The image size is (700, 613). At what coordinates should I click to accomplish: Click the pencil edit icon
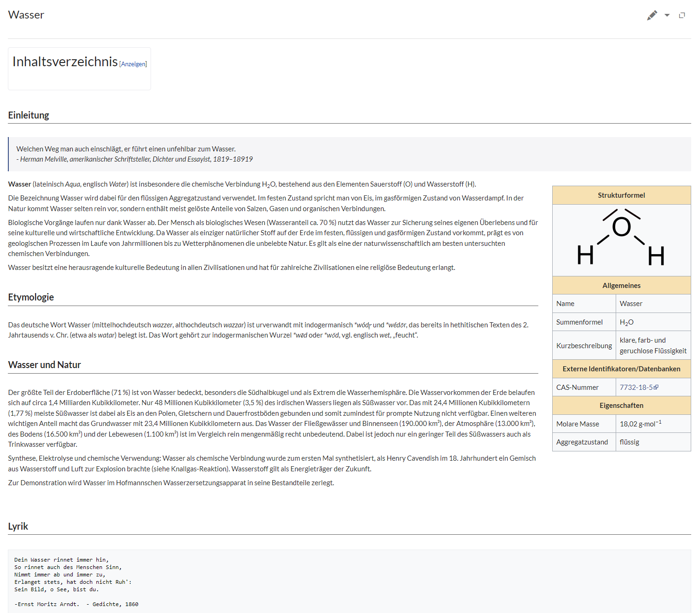pyautogui.click(x=652, y=15)
